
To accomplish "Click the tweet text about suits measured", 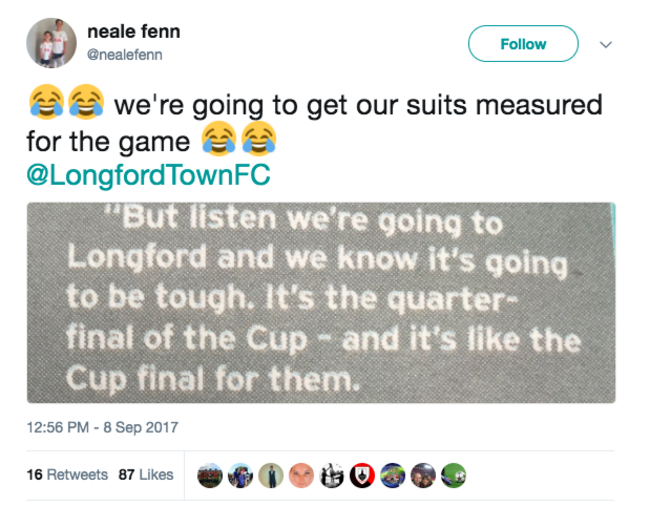I will click(315, 122).
